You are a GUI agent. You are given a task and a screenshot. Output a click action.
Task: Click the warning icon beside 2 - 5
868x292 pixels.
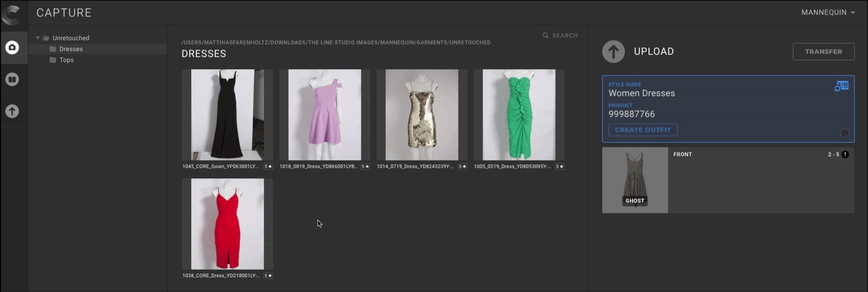tap(845, 154)
